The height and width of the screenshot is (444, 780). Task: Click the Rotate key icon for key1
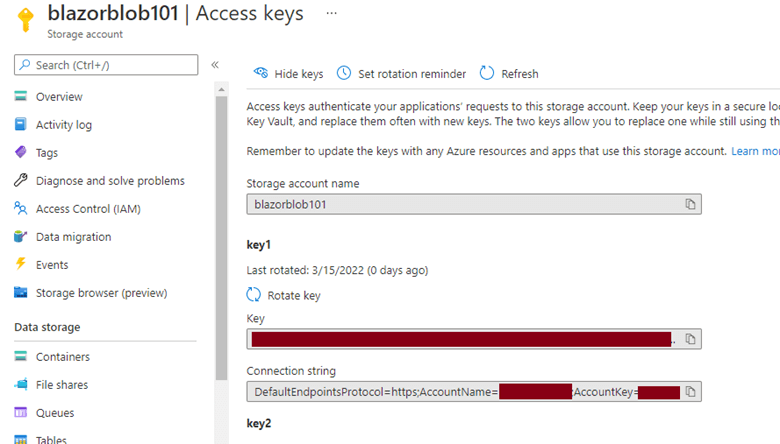pyautogui.click(x=254, y=296)
